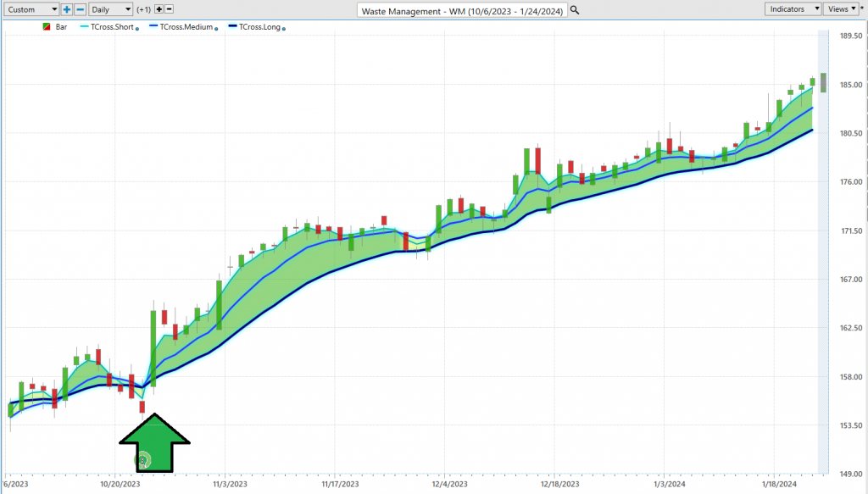Click the gray forecast candle at chart's right edge
868x494 pixels.
pos(823,82)
